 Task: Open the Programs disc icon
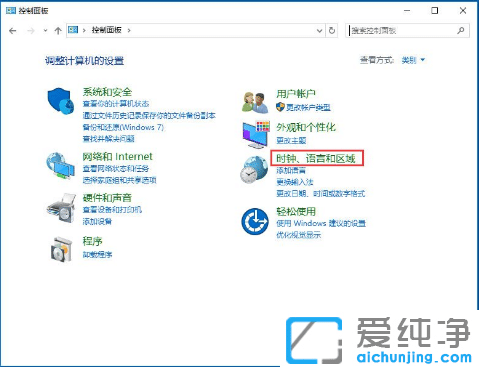(61, 249)
